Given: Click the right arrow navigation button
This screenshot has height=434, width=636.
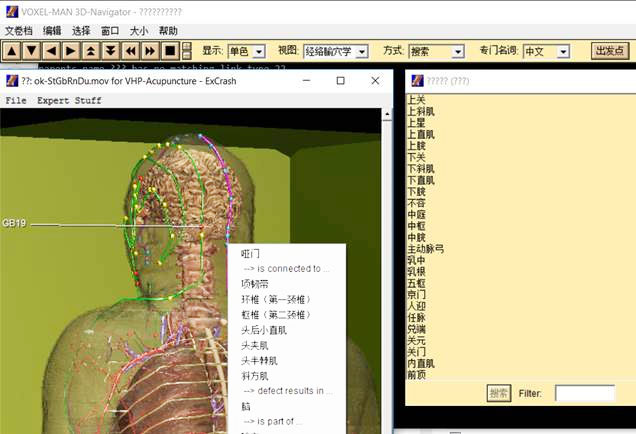Looking at the screenshot, I should [71, 51].
